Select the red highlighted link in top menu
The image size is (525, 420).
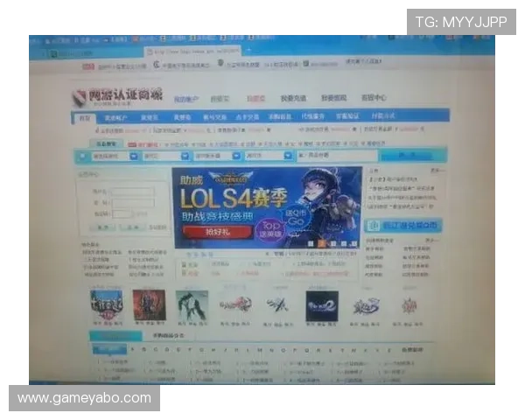[x=255, y=99]
